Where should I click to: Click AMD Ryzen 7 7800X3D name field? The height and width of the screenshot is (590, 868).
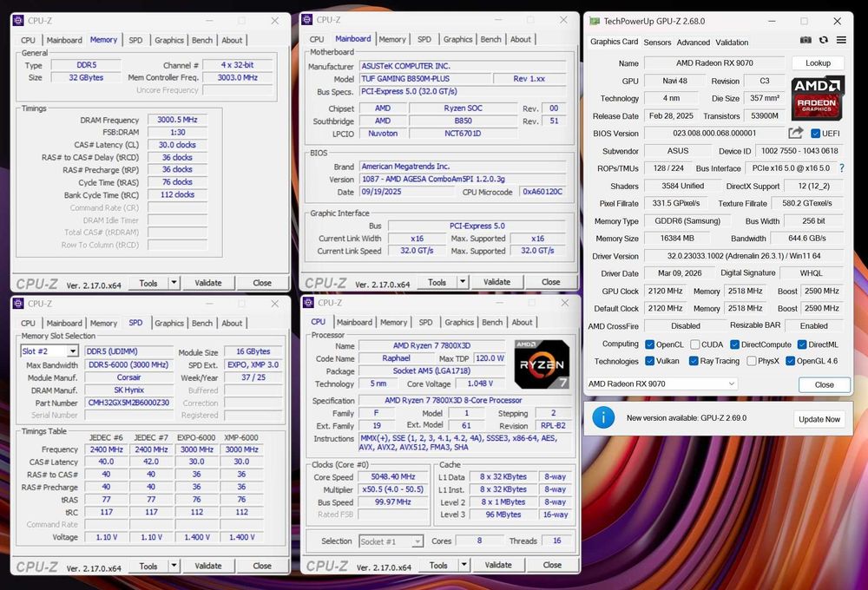click(431, 346)
